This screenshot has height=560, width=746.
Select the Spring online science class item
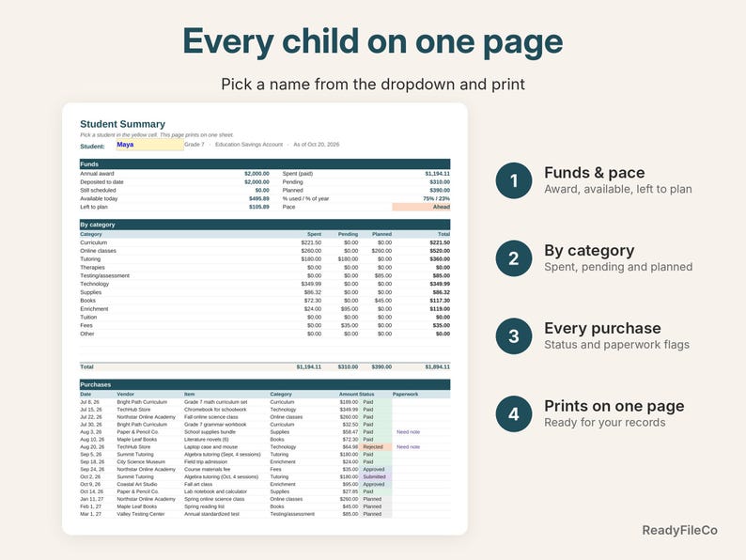pos(214,499)
